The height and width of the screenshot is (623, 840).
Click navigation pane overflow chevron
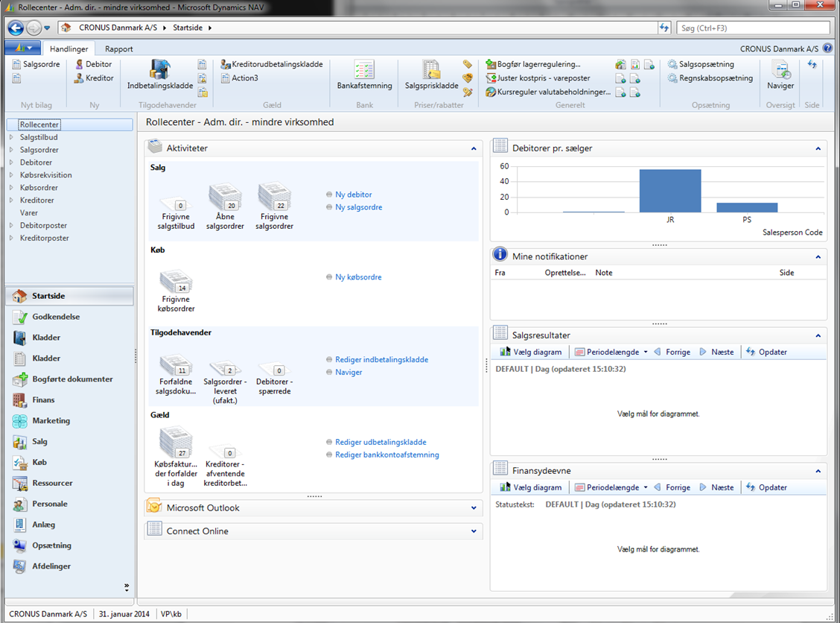(x=127, y=586)
